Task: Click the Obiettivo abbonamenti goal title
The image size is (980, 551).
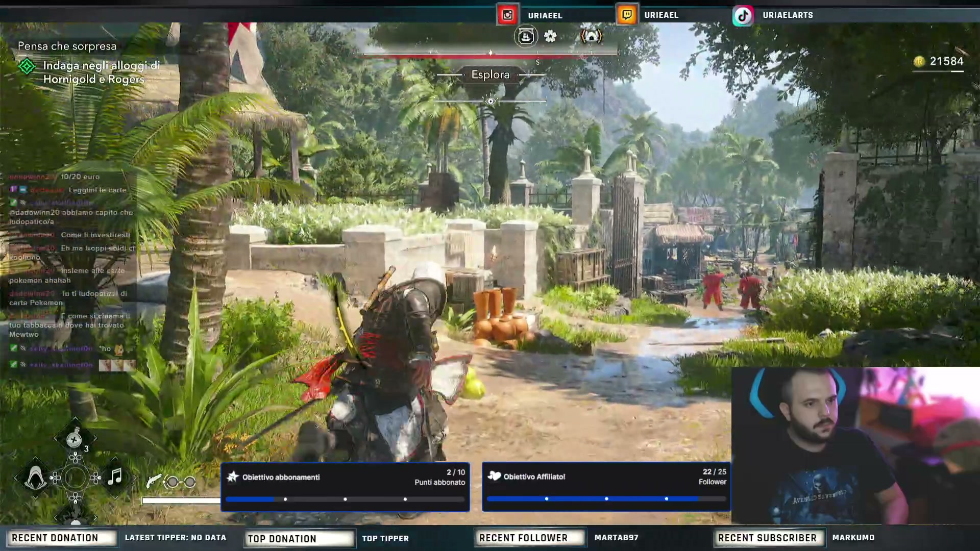Action: click(281, 477)
